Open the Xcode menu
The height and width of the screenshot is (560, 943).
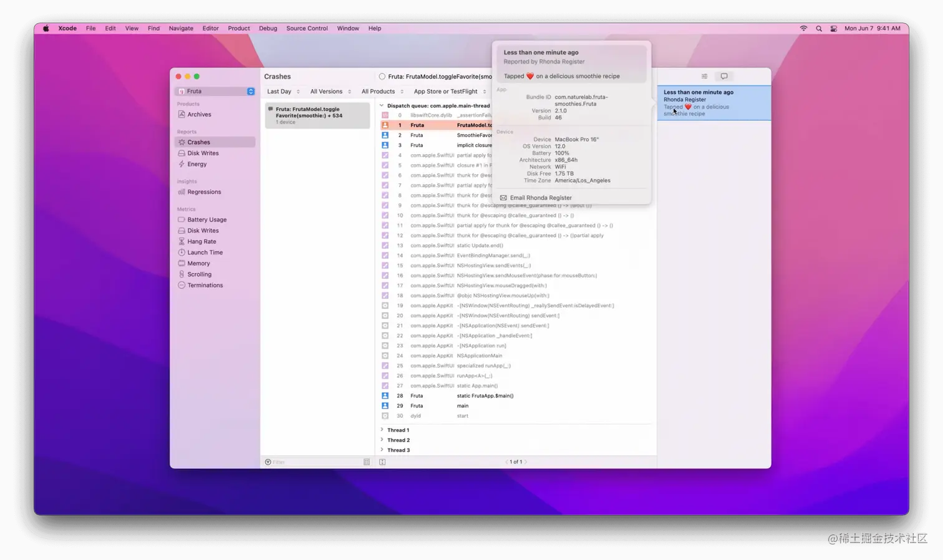pos(67,29)
